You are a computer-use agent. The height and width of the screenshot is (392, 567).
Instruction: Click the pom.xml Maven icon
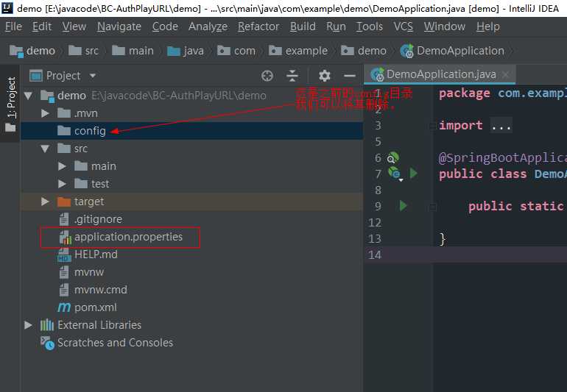click(x=64, y=307)
